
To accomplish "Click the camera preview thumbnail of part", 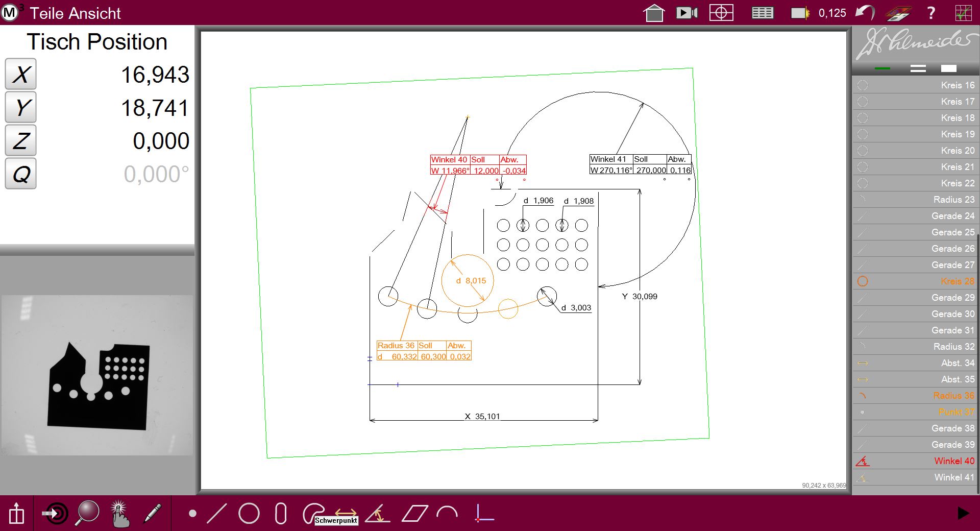I will pyautogui.click(x=97, y=375).
